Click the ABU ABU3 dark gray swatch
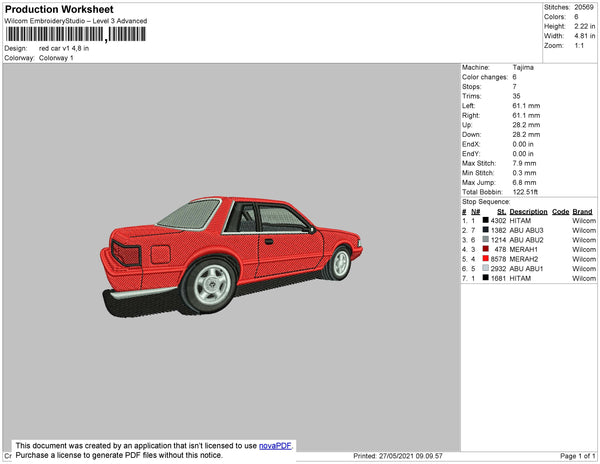This screenshot has width=600, height=464. point(485,230)
